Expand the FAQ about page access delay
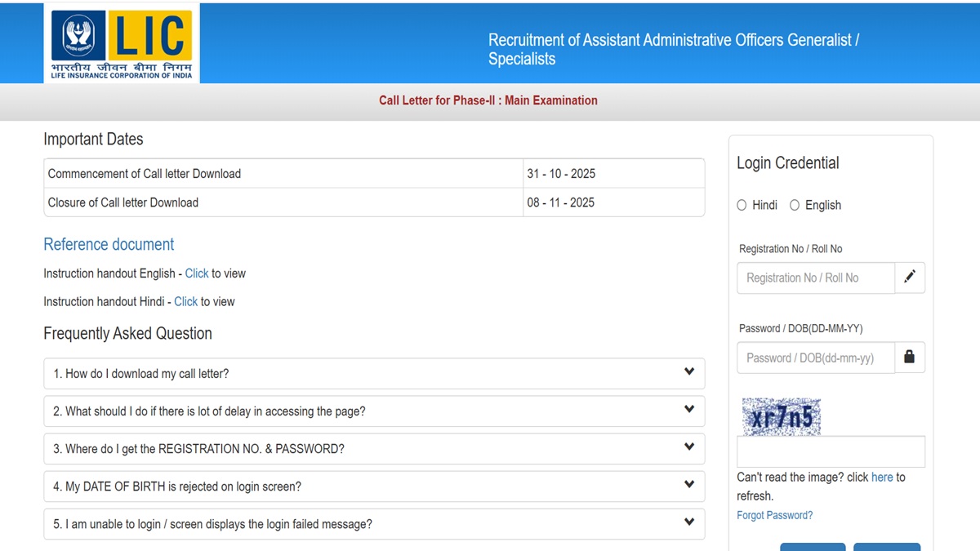 click(688, 411)
